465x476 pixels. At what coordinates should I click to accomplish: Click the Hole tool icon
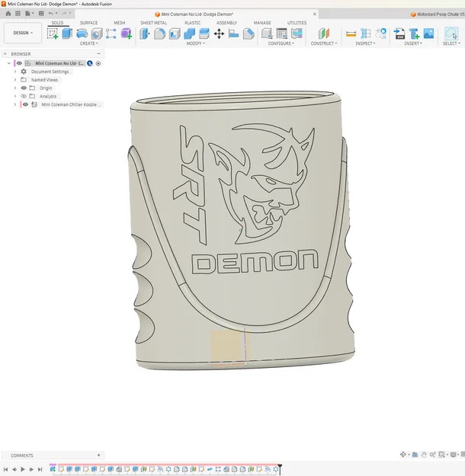(97, 34)
